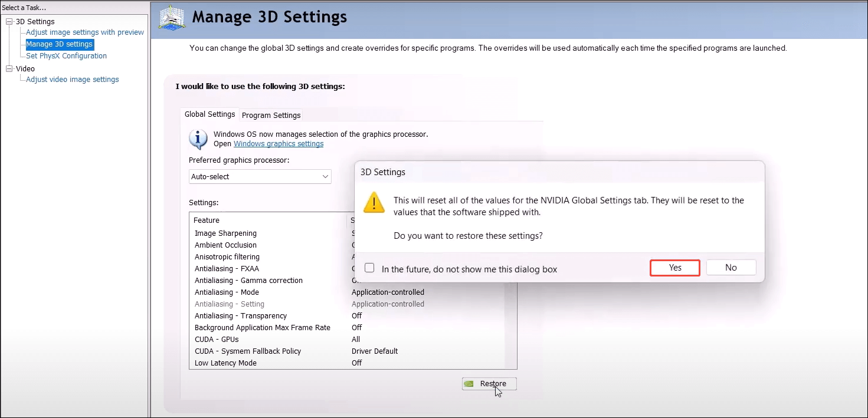
Task: Select the Global Settings tab
Action: pyautogui.click(x=209, y=114)
